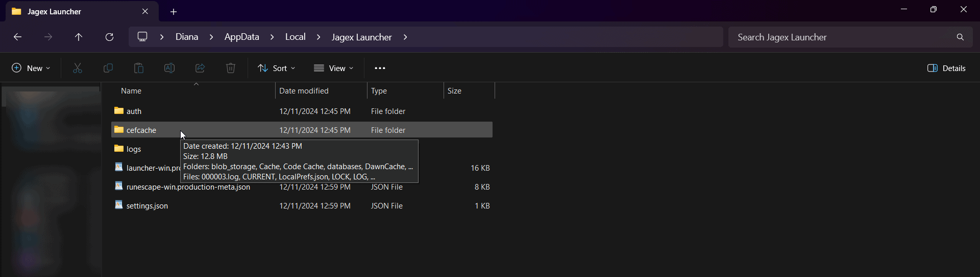The width and height of the screenshot is (980, 277).
Task: Open a new File Explorer tab
Action: tap(174, 11)
